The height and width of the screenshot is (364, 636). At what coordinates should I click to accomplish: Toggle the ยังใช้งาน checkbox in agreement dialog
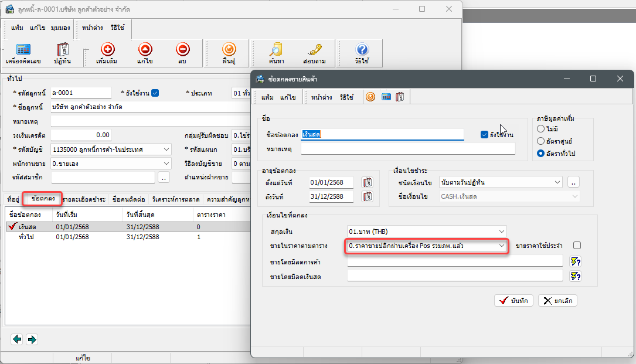coord(484,134)
